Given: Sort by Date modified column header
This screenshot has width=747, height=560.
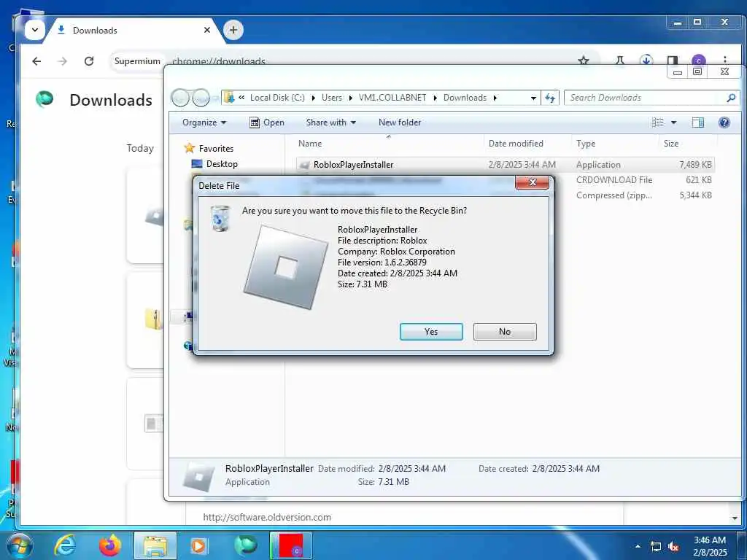Looking at the screenshot, I should pyautogui.click(x=516, y=144).
